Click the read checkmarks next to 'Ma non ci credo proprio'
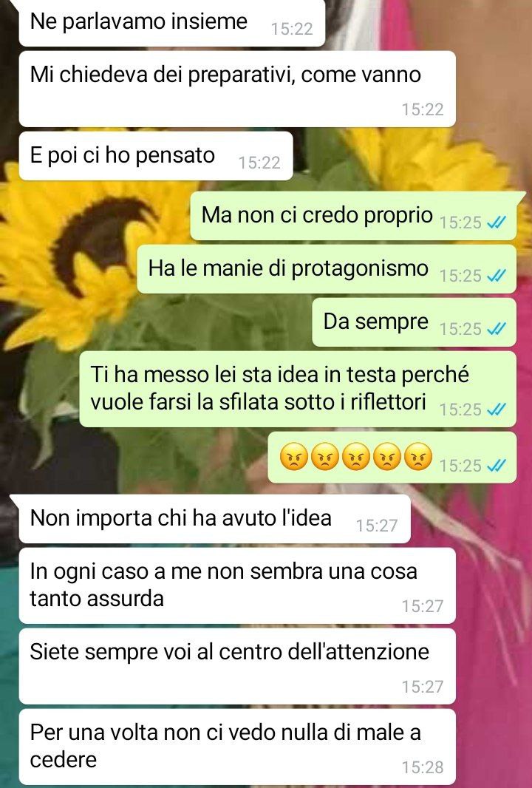Viewport: 532px width, 788px height. 497,222
